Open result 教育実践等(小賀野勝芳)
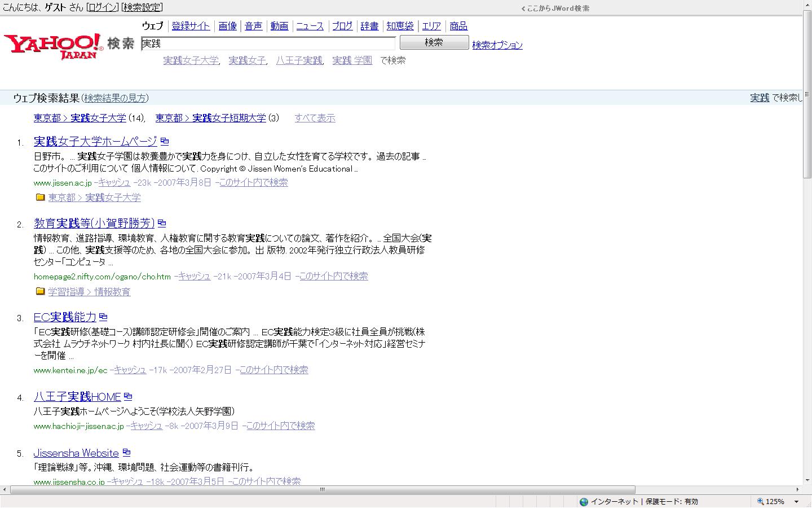Viewport: 812px width, 508px height. (x=94, y=223)
